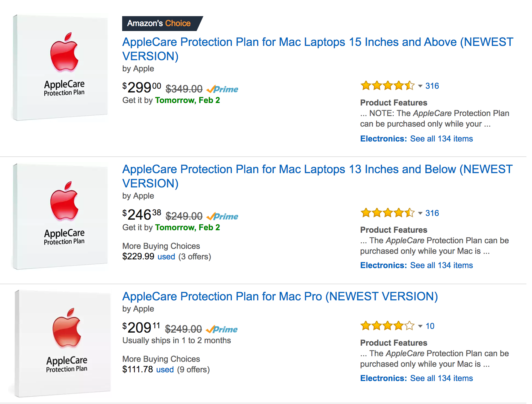Click Prime logo on the $299.00 listing

(222, 89)
